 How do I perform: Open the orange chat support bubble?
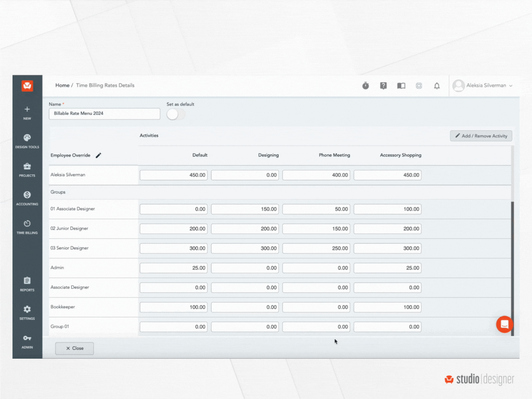(x=504, y=324)
